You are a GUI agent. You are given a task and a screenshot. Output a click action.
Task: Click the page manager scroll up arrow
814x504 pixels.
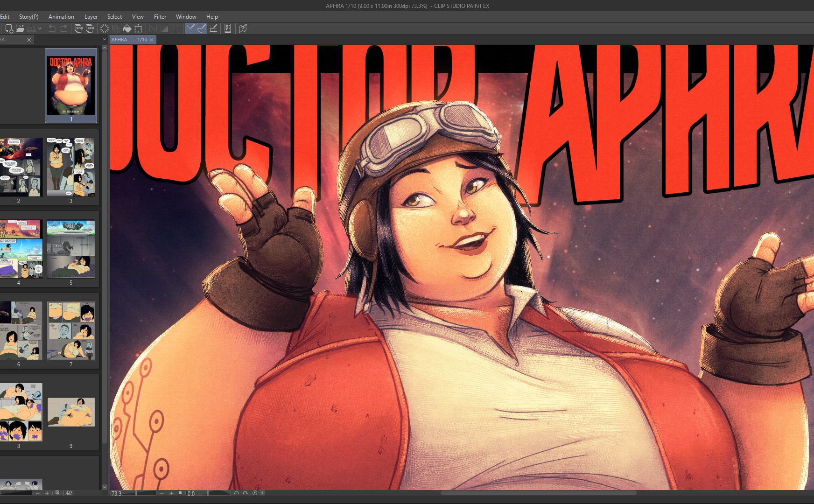click(105, 48)
